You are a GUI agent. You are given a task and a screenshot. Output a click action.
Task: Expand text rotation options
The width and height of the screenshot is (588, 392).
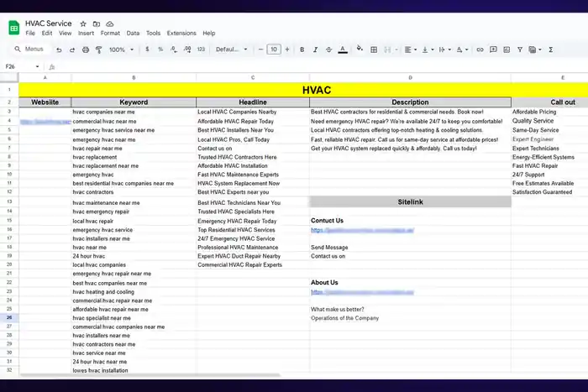[467, 50]
